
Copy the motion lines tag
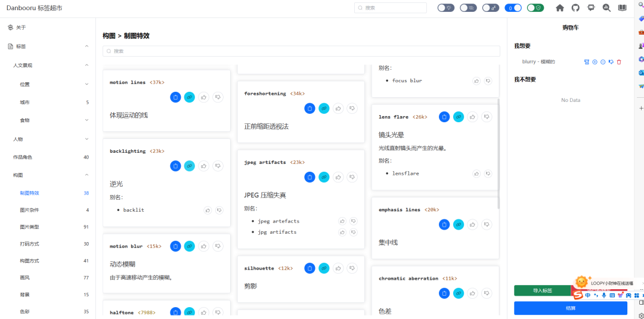tap(175, 97)
